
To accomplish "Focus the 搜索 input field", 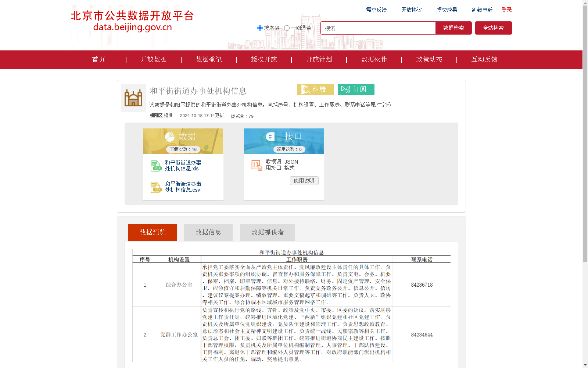I will pyautogui.click(x=378, y=28).
